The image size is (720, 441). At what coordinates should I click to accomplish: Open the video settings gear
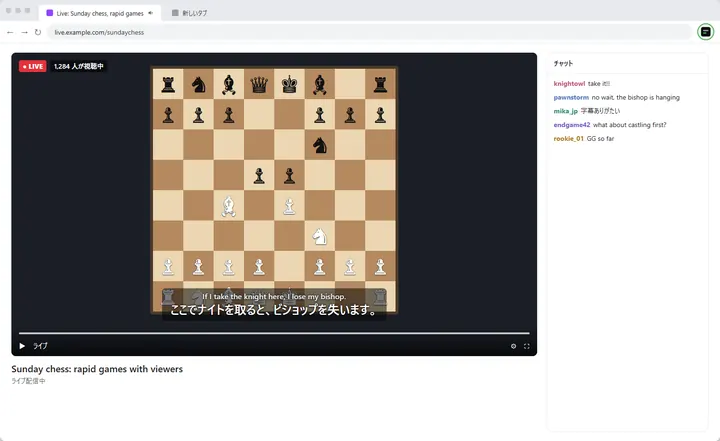click(x=513, y=346)
